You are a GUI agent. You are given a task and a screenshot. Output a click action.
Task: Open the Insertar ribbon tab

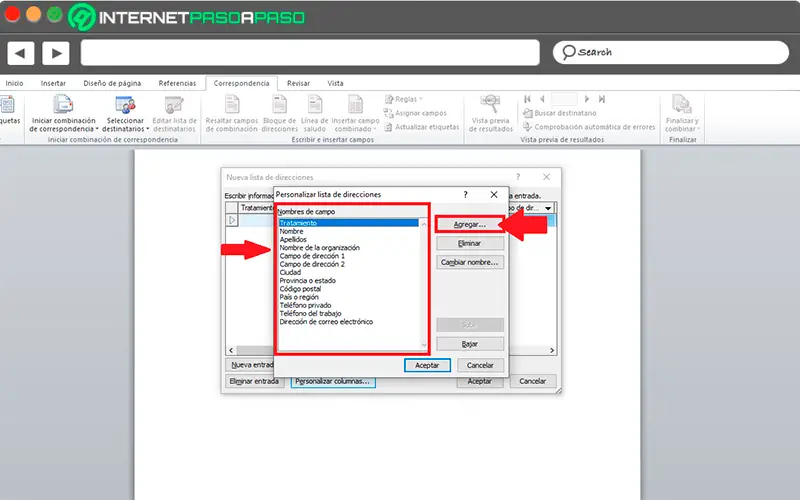tap(53, 83)
